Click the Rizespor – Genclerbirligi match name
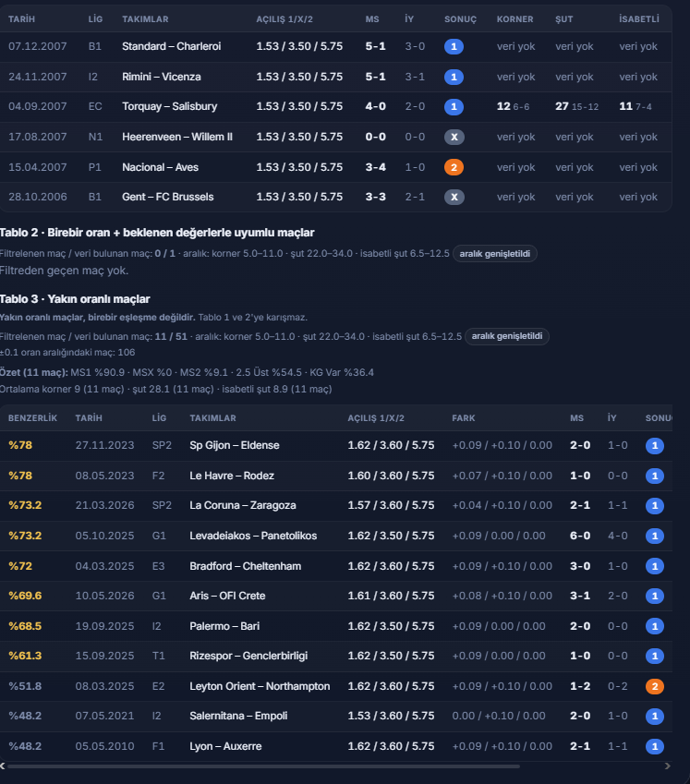The image size is (690, 784). [x=248, y=656]
